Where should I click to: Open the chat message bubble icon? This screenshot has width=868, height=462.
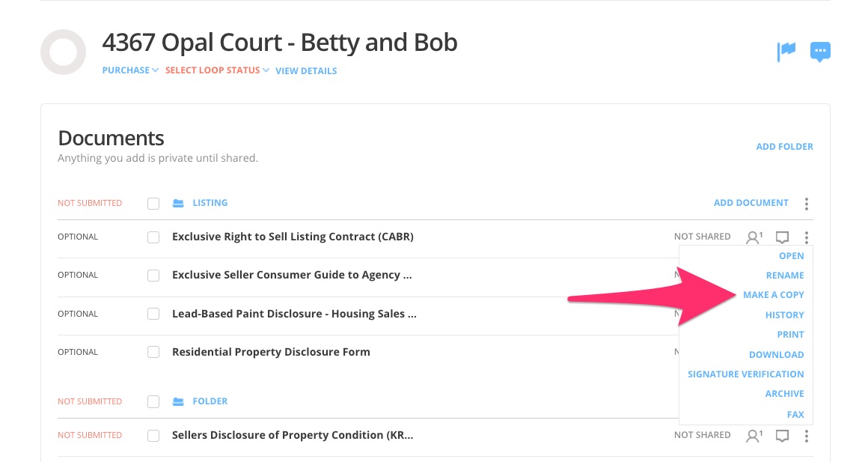820,52
